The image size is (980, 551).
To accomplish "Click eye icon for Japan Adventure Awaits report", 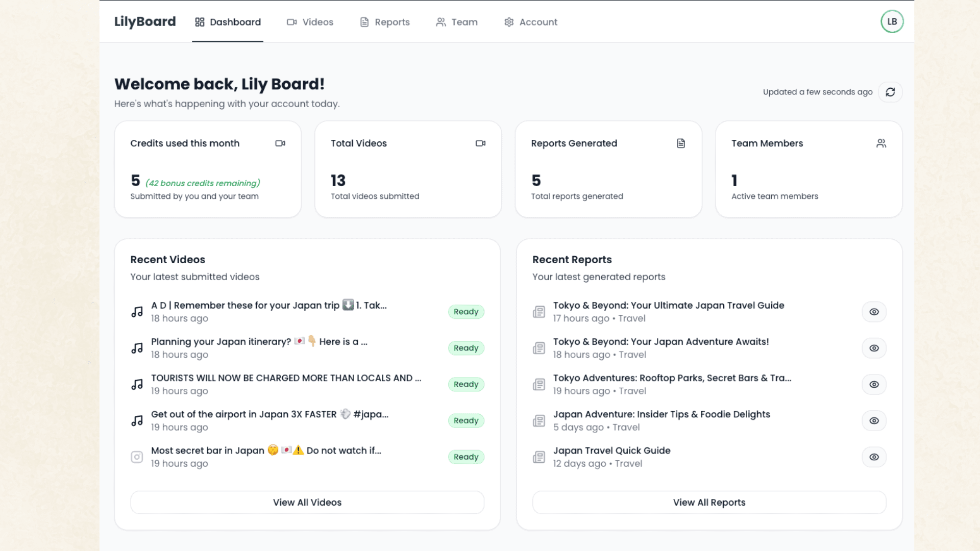I will (874, 348).
